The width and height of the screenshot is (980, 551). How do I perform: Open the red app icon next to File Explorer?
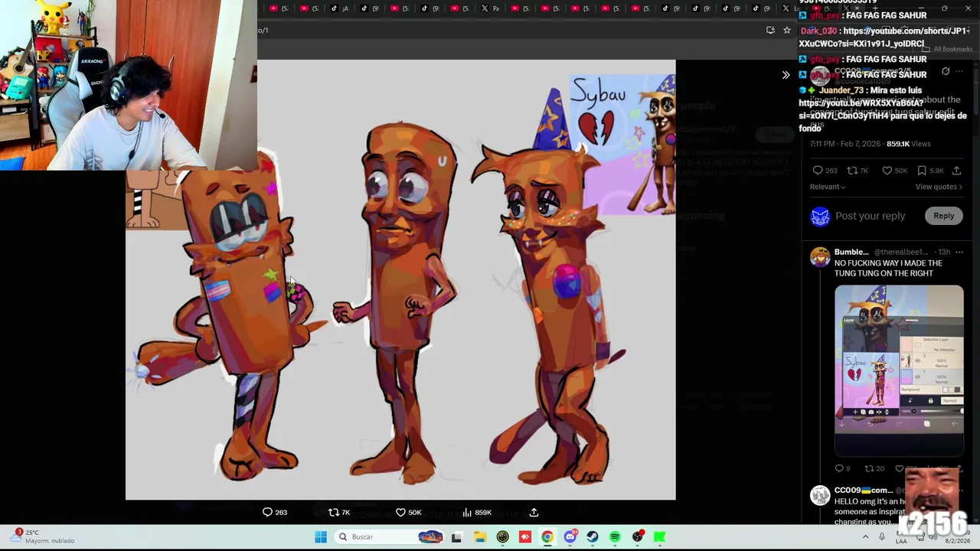(x=524, y=537)
